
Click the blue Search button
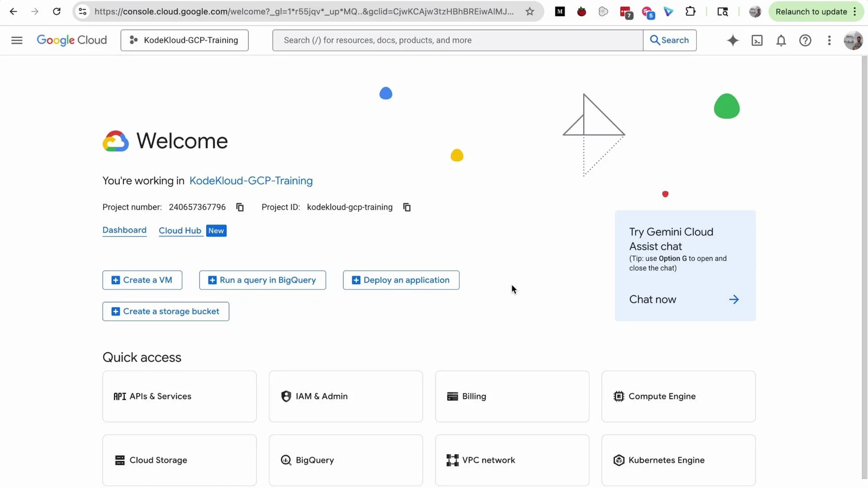click(670, 40)
